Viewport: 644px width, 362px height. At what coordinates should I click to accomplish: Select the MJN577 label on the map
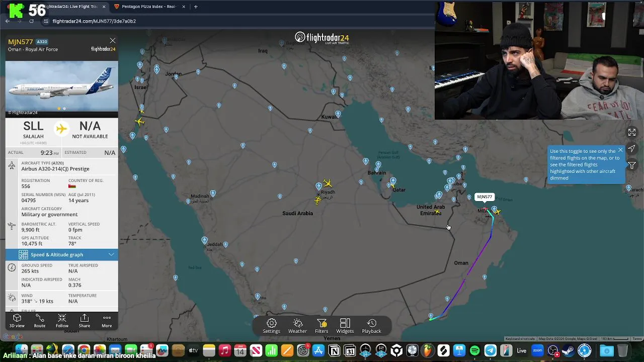(x=485, y=197)
